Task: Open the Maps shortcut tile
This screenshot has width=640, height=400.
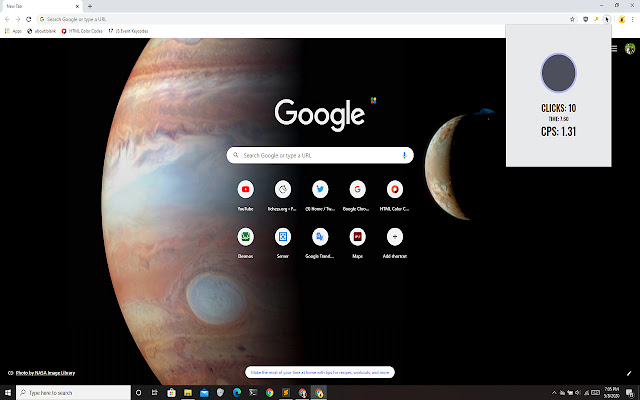Action: click(357, 242)
